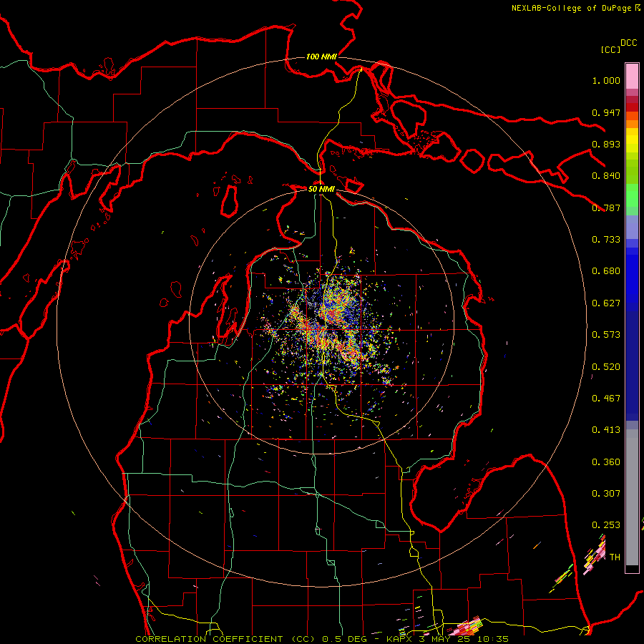
Task: Click the TH threshold label
Action: coord(615,557)
